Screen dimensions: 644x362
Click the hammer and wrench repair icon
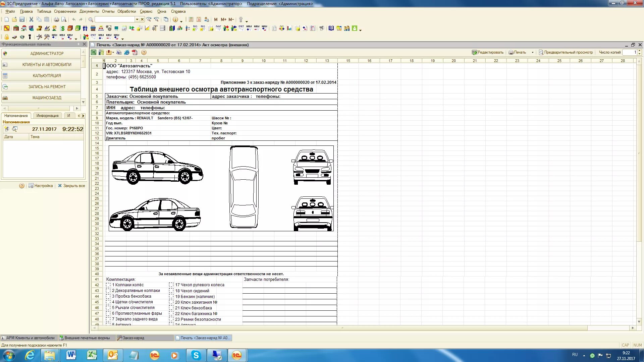click(47, 37)
